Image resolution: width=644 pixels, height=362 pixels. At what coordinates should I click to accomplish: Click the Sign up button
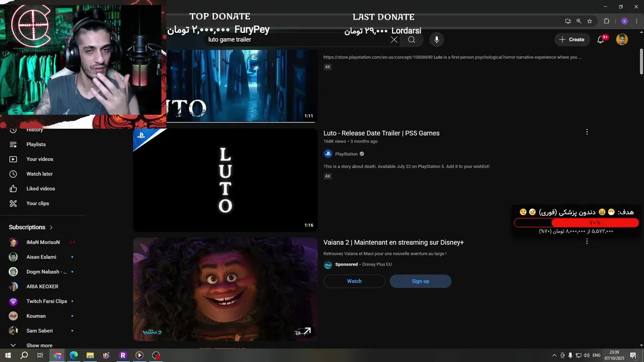(421, 281)
